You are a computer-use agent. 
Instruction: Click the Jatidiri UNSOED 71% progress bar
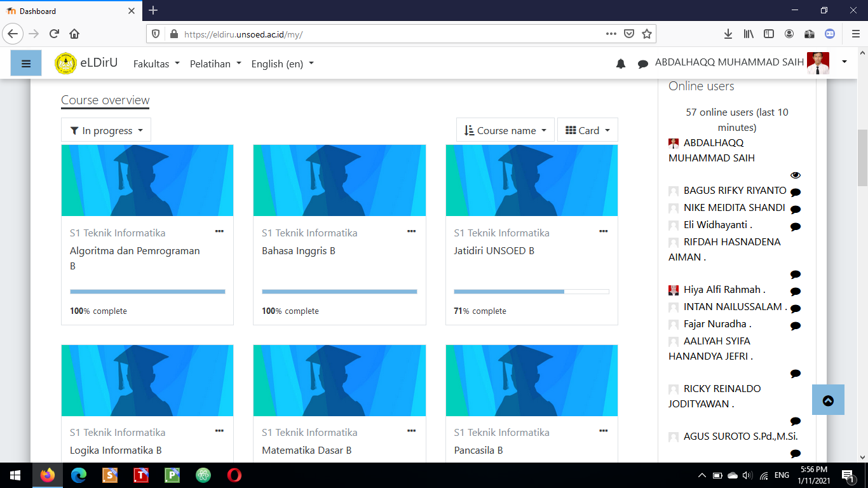tap(531, 292)
